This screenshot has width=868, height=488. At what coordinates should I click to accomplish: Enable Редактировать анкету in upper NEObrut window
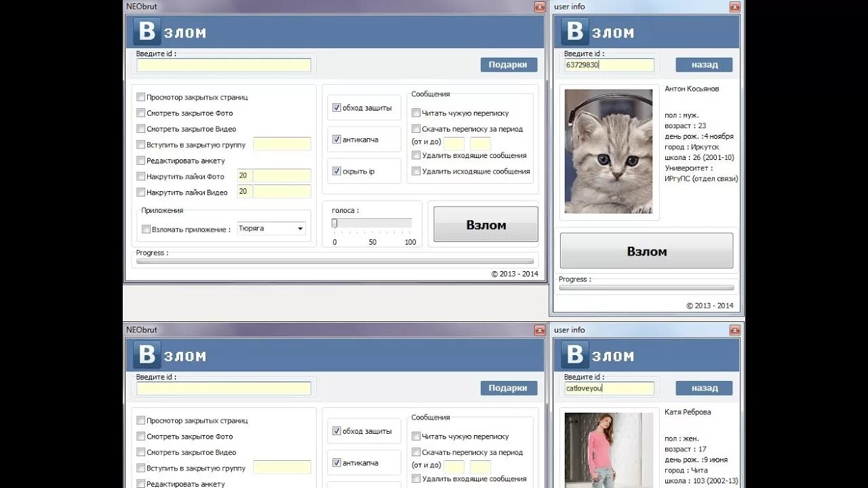click(x=141, y=161)
